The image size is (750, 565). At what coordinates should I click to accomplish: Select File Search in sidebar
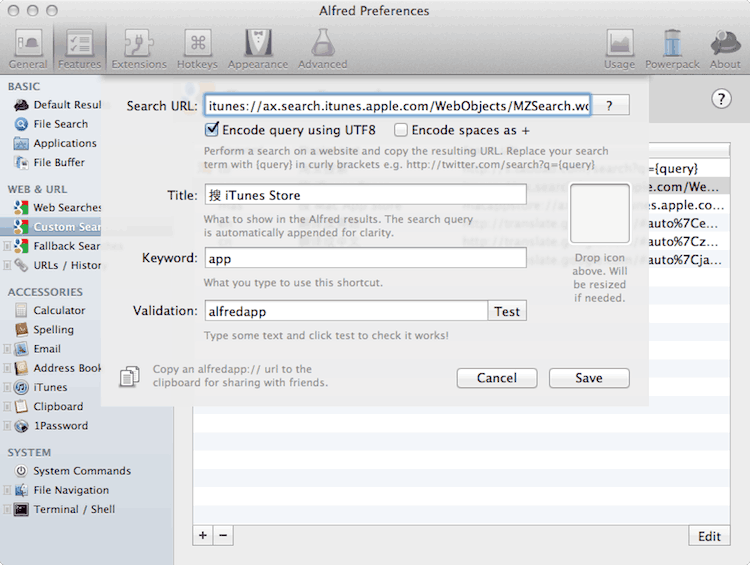tap(51, 124)
